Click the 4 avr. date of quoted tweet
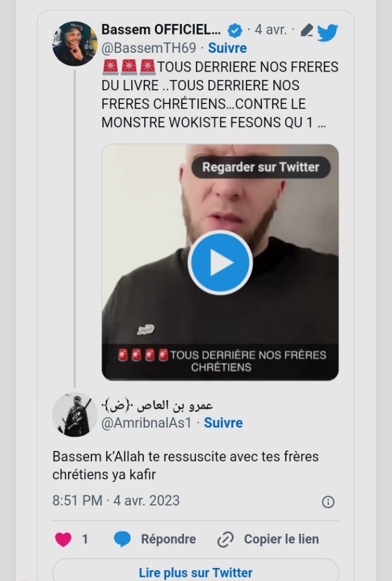The height and width of the screenshot is (581, 392). point(270,30)
